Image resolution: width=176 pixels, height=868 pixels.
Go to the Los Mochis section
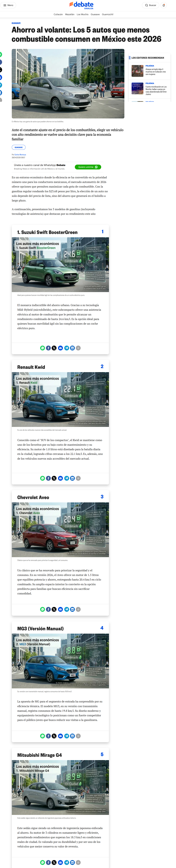click(82, 14)
